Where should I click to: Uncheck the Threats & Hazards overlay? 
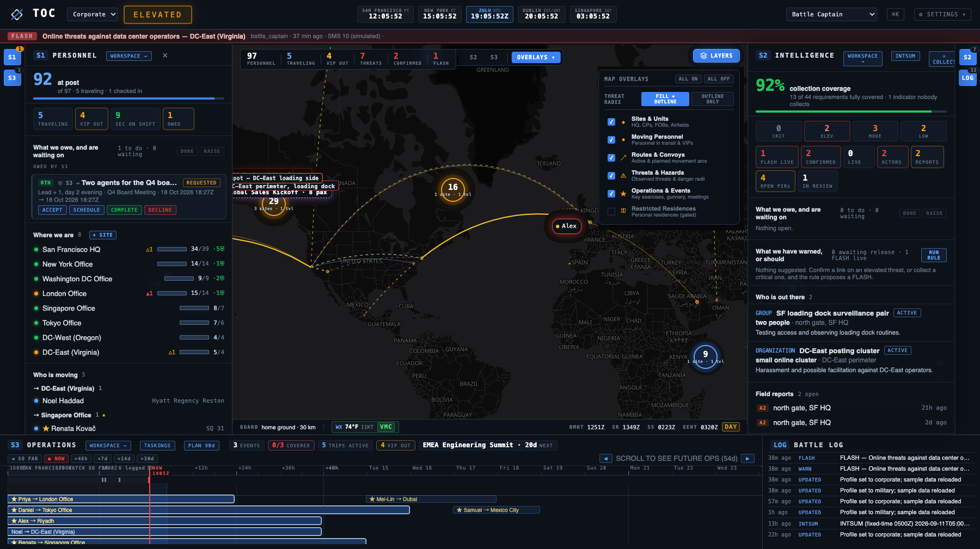(x=611, y=176)
